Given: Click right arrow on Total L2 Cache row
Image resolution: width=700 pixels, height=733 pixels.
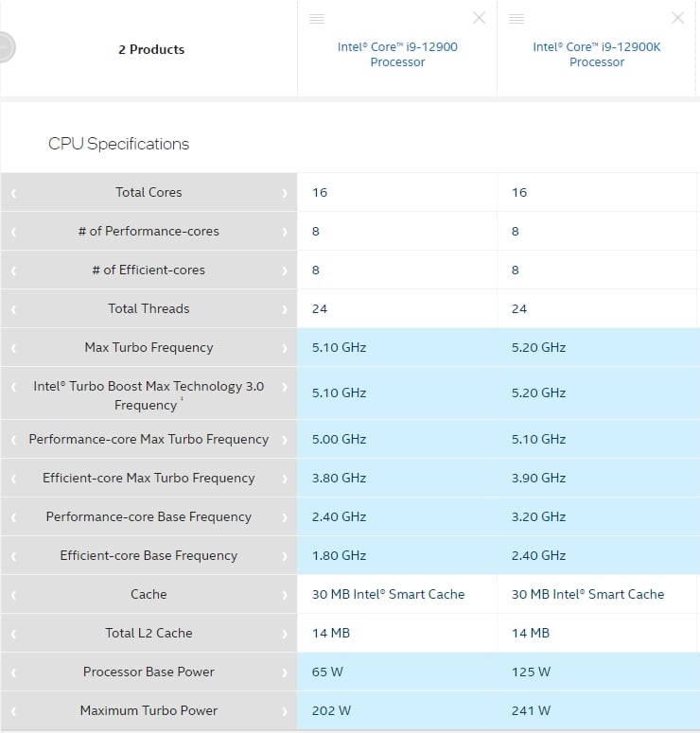Looking at the screenshot, I should (285, 634).
